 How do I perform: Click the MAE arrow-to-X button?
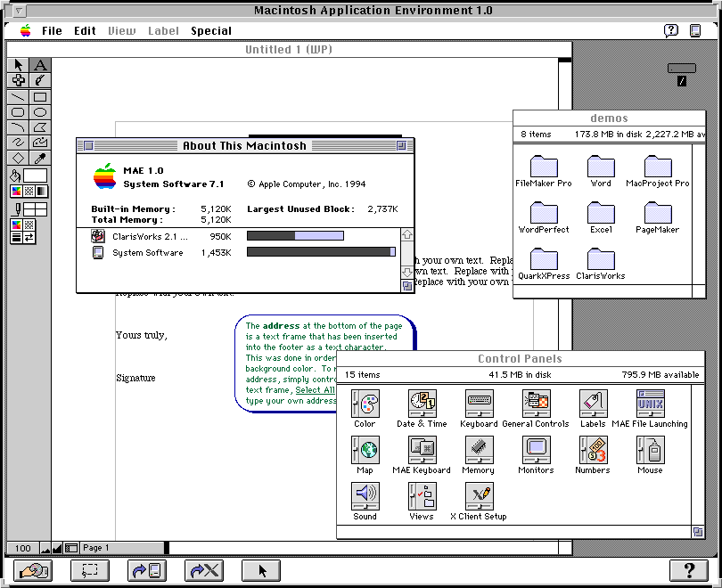tap(204, 570)
